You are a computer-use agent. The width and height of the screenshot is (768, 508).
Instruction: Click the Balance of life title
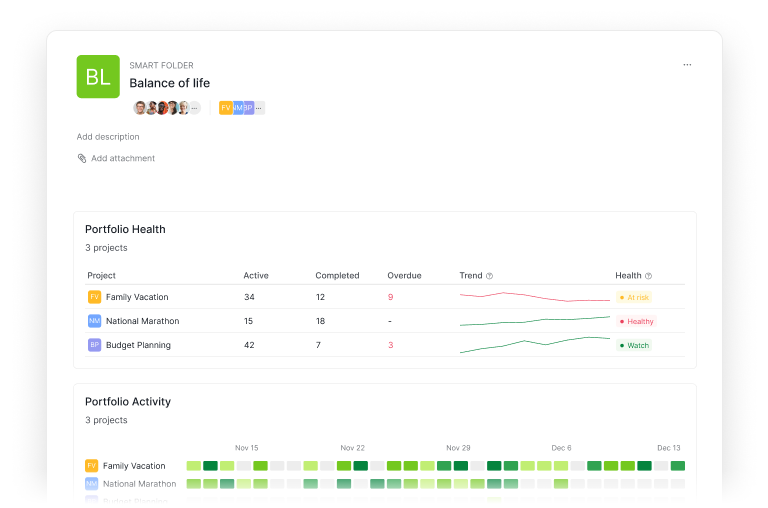click(x=169, y=83)
